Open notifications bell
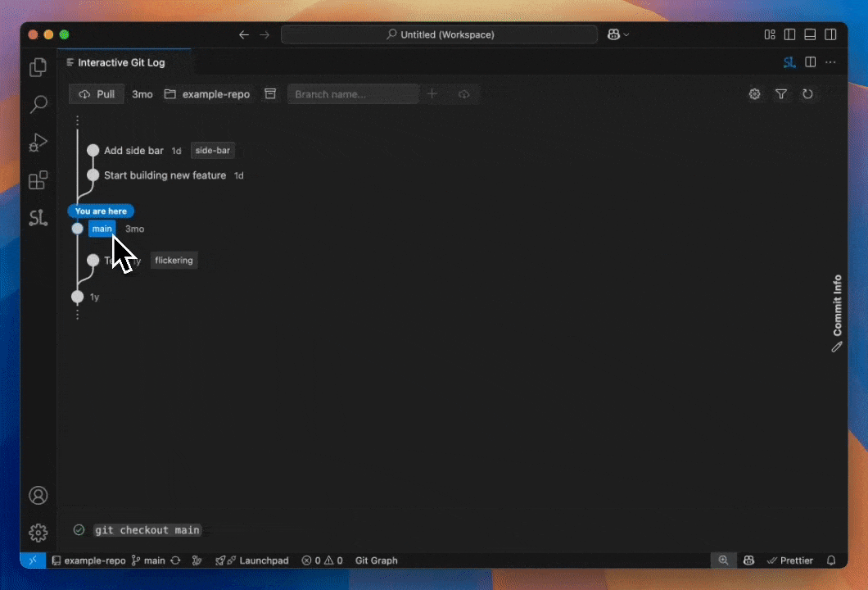This screenshot has height=590, width=868. (x=831, y=560)
